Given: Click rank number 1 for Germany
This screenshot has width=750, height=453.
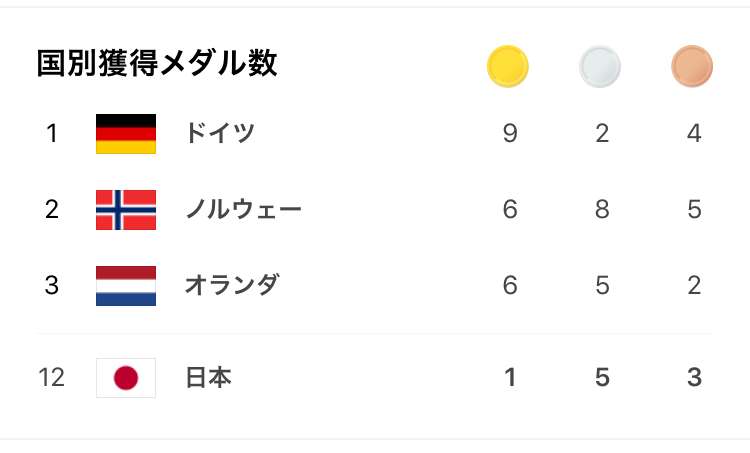Looking at the screenshot, I should [x=52, y=133].
